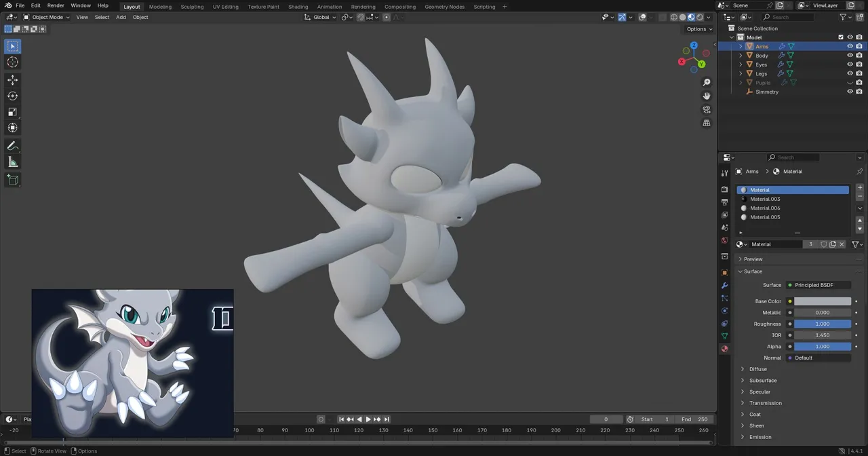Show the hidden Pupils object
This screenshot has height=456, width=868.
[x=850, y=83]
